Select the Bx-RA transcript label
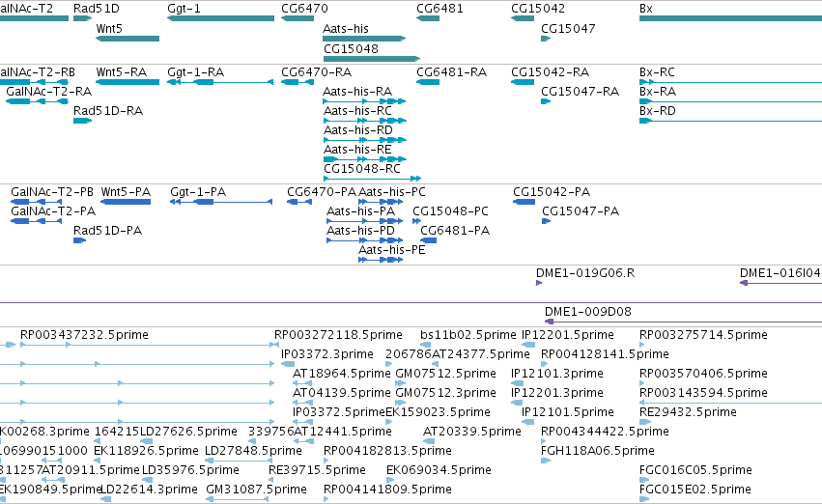Viewport: 822px width, 504px height. tap(658, 91)
